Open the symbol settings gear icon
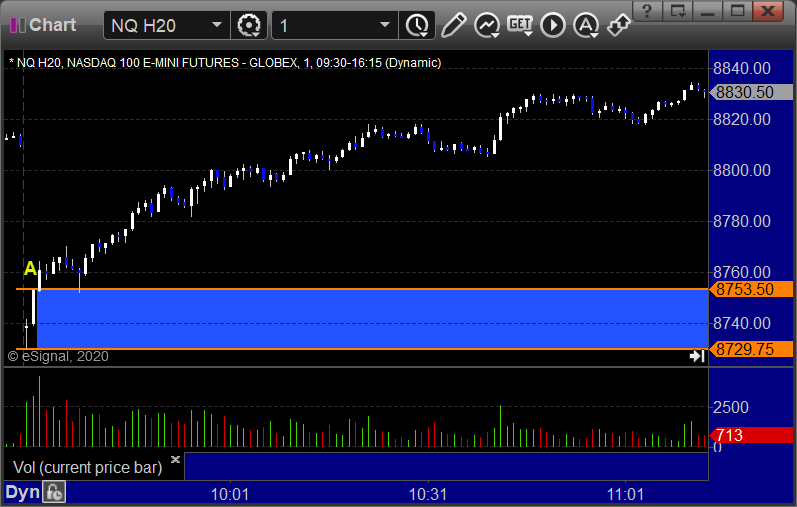Image resolution: width=797 pixels, height=507 pixels. point(249,25)
